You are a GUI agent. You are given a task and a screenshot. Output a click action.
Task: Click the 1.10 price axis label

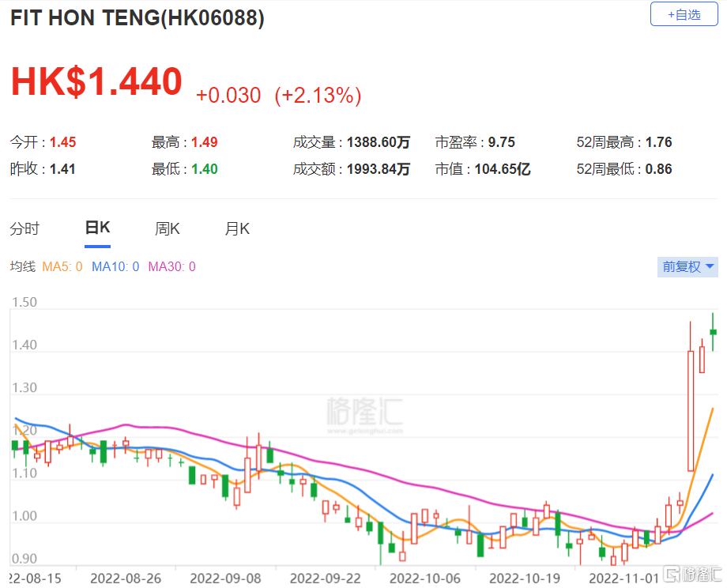24,473
